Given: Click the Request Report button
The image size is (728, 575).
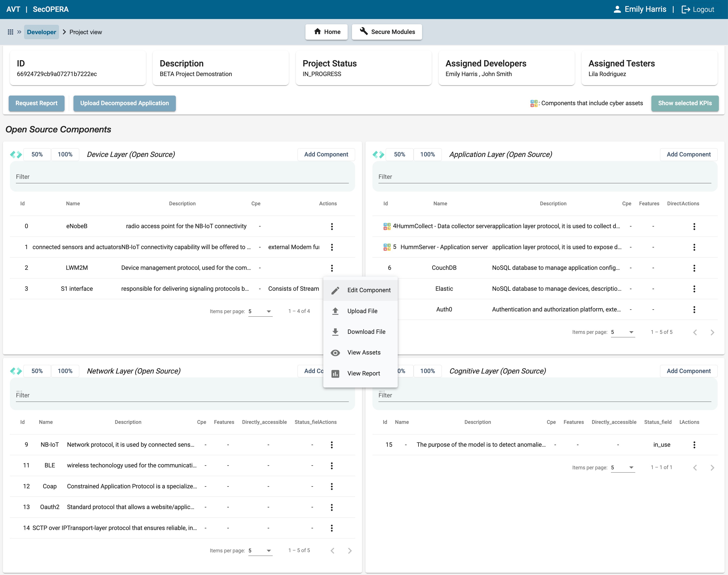Looking at the screenshot, I should click(x=36, y=103).
